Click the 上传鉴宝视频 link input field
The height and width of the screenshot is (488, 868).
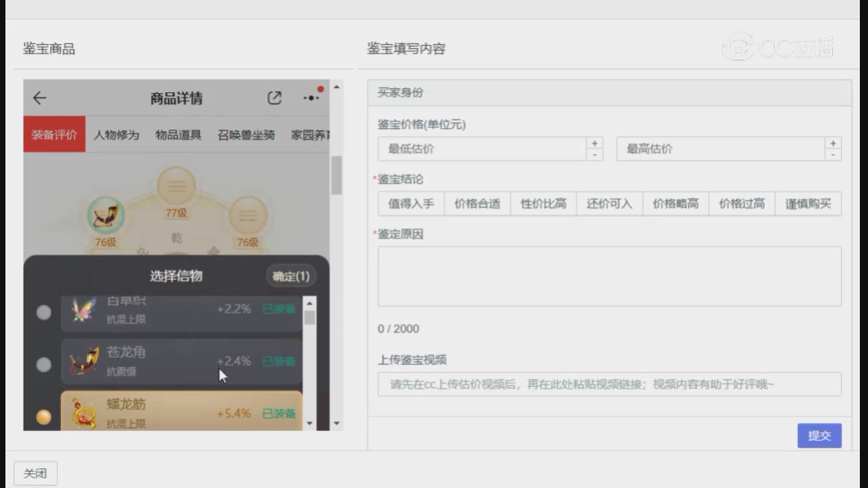pyautogui.click(x=610, y=384)
